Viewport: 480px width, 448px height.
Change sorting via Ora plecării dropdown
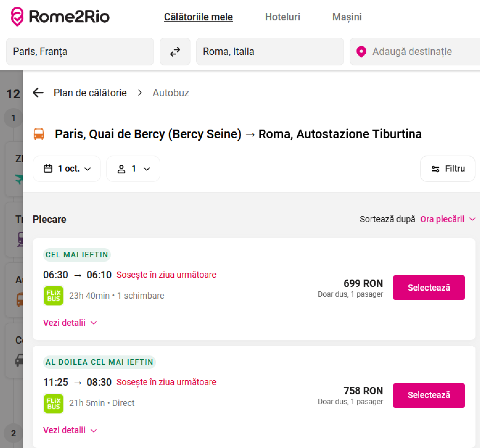pyautogui.click(x=448, y=219)
